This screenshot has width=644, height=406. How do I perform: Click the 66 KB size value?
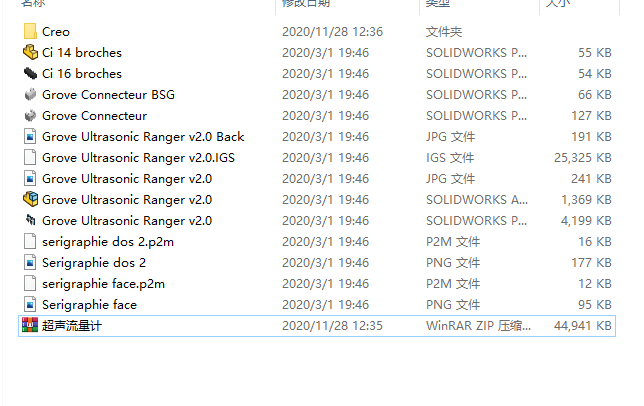595,94
